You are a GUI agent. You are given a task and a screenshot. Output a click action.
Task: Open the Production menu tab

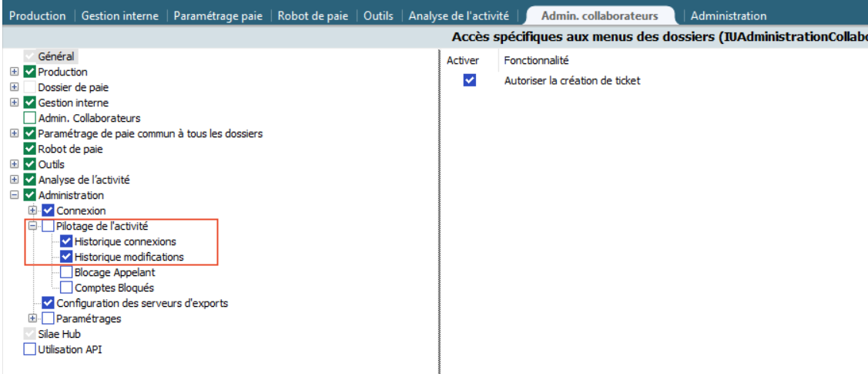(x=36, y=15)
